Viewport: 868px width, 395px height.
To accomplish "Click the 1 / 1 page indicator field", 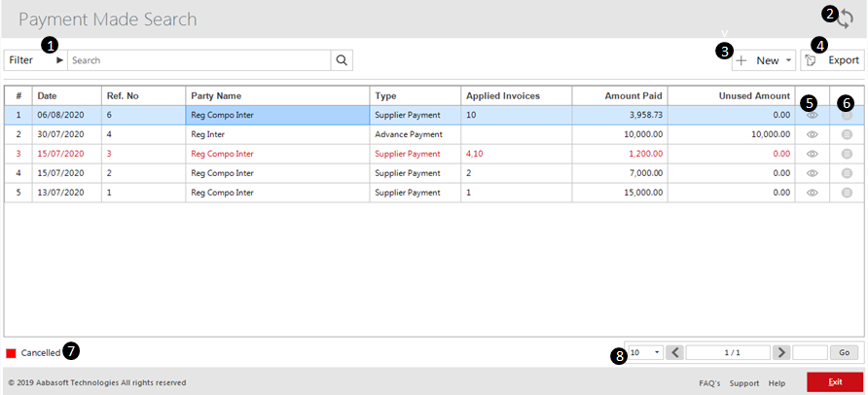I will pyautogui.click(x=728, y=352).
